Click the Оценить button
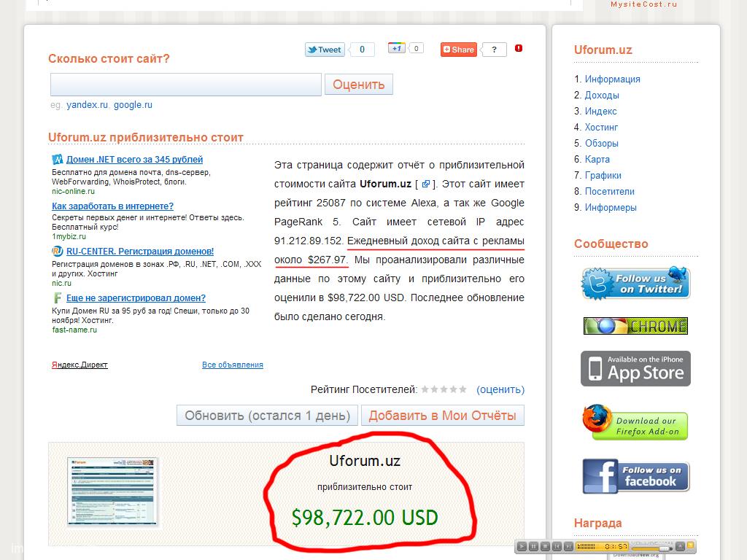 (x=359, y=85)
